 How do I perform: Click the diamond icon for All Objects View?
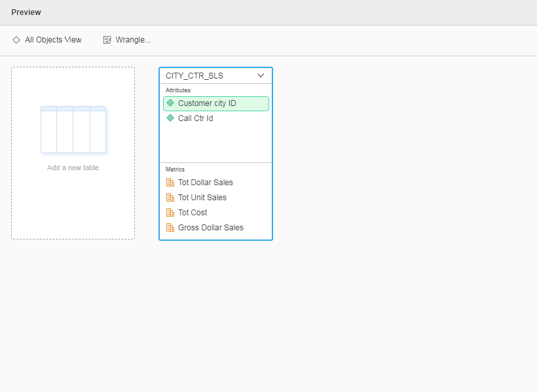[x=16, y=39]
